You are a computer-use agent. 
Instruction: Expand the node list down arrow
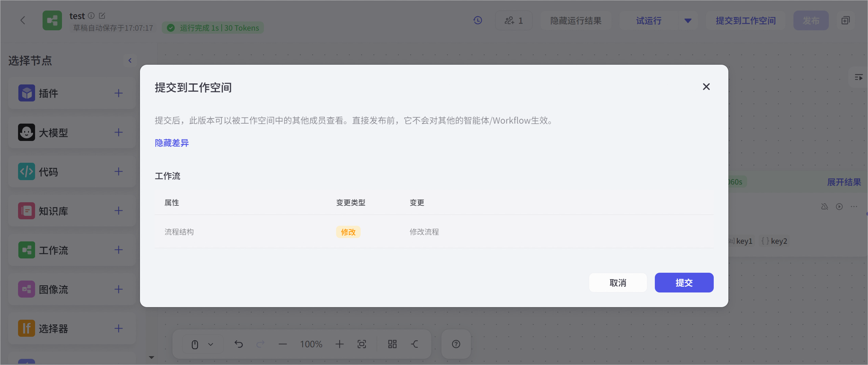tap(152, 357)
